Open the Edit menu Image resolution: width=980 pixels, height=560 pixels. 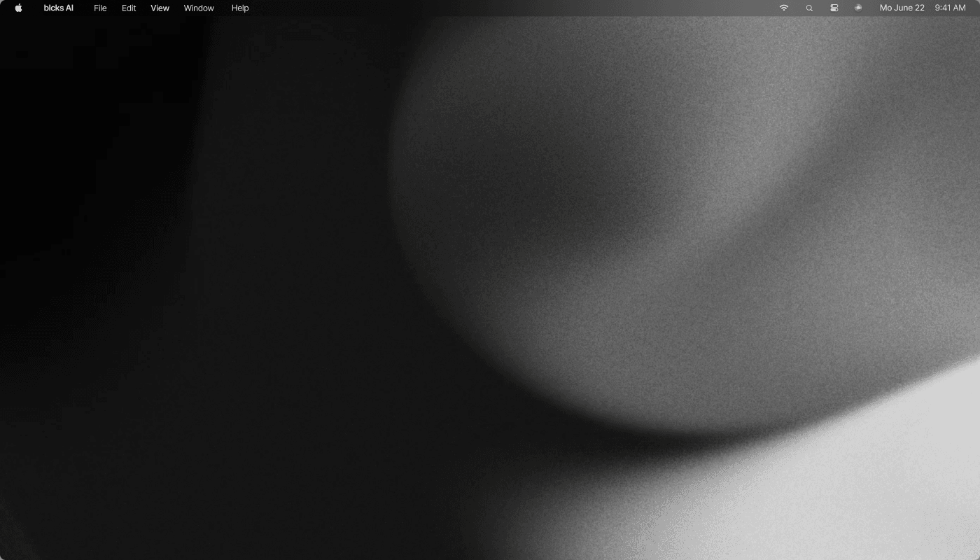[128, 8]
